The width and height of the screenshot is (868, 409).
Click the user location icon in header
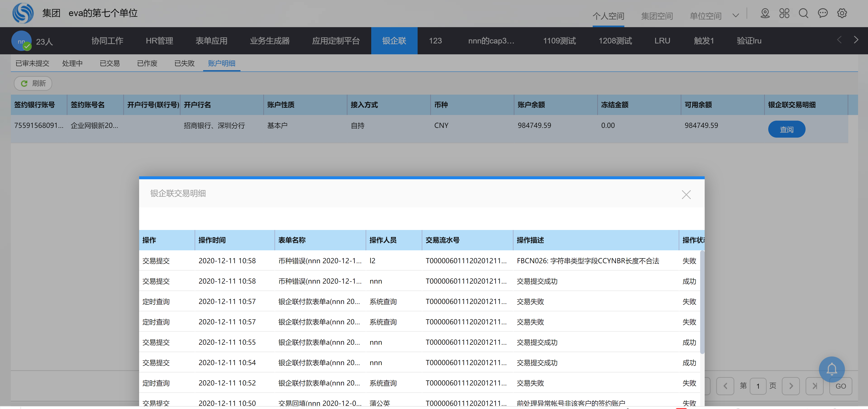point(765,14)
